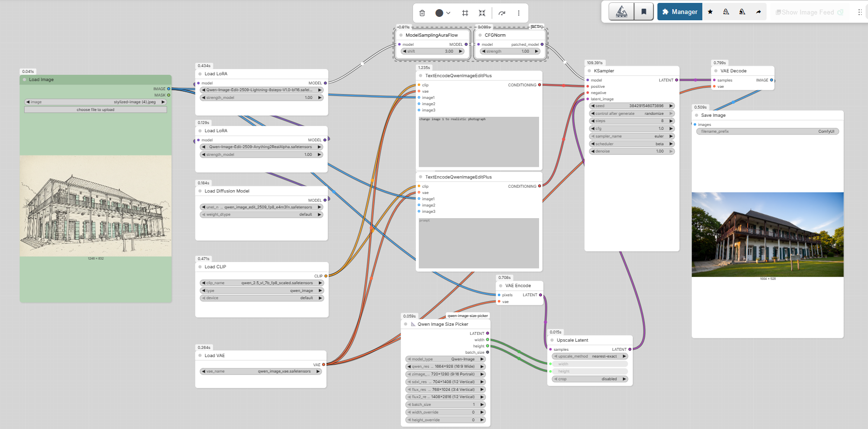Screen dimensions: 868x429
Task: Delete selected nodes with the trash icon
Action: 422,13
